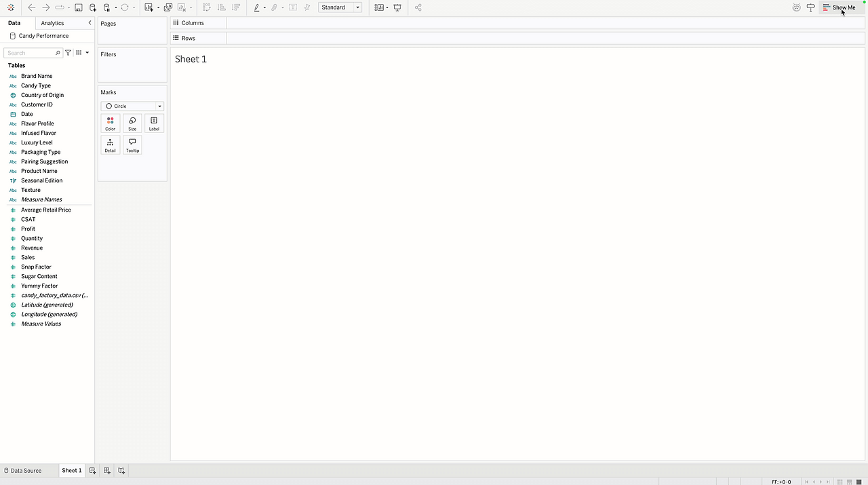Image resolution: width=868 pixels, height=485 pixels.
Task: Click the Show Mark Labels icon
Action: tap(293, 7)
